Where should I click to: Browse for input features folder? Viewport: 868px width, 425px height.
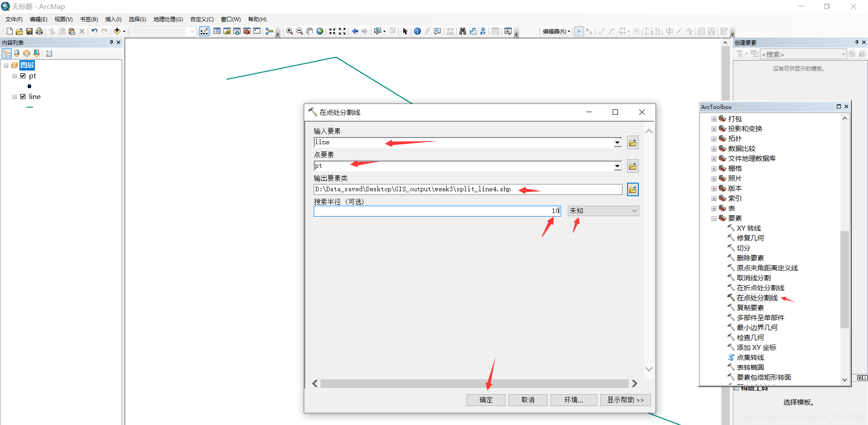coord(633,142)
